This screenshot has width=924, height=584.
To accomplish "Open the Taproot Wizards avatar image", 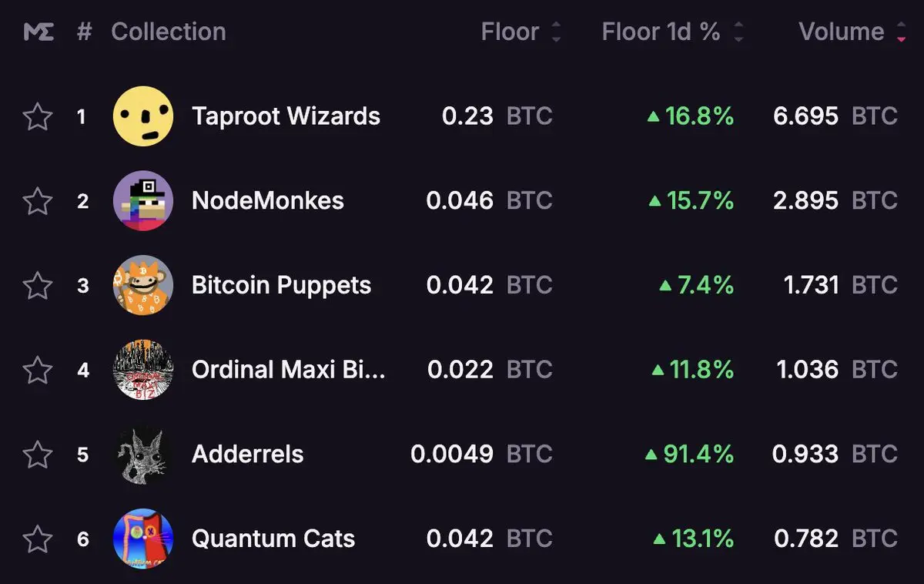I will (143, 116).
